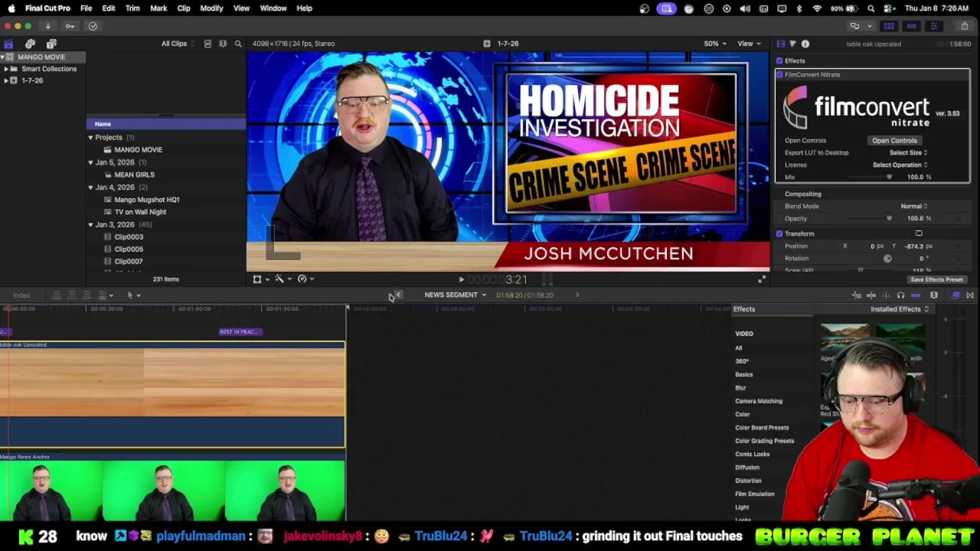Open the Mark menu

click(158, 8)
